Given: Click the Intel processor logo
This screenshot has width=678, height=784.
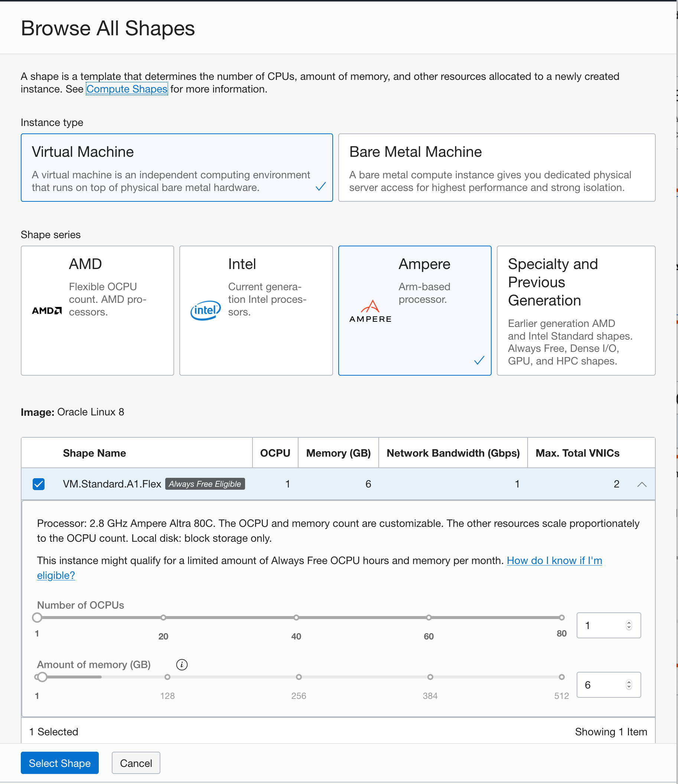Looking at the screenshot, I should 205,310.
